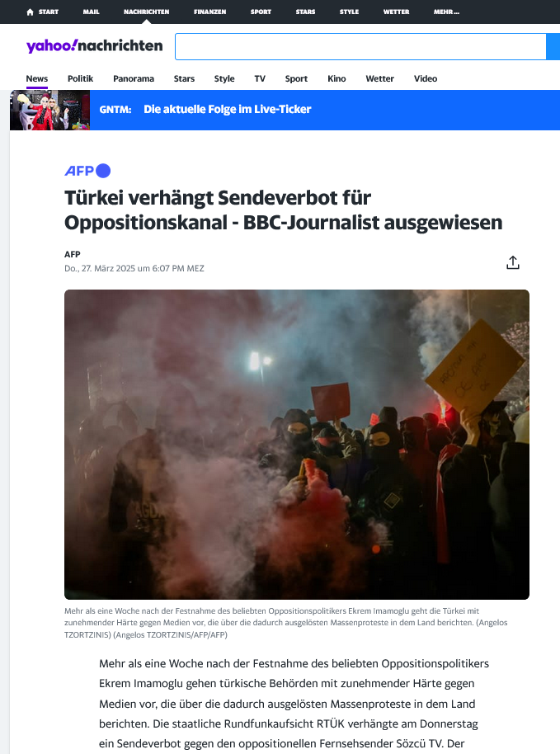Switch to the Panorama tab

click(134, 78)
